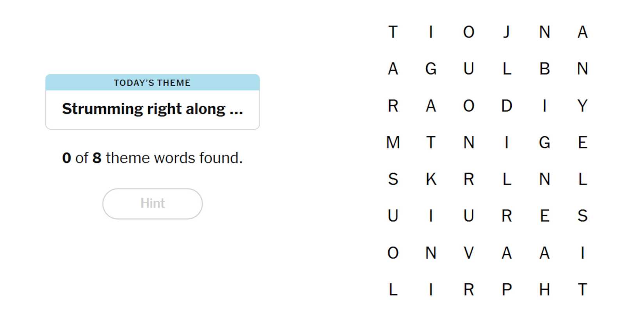Tap the U between G and L
Screen dimensions: 644x322
click(468, 69)
